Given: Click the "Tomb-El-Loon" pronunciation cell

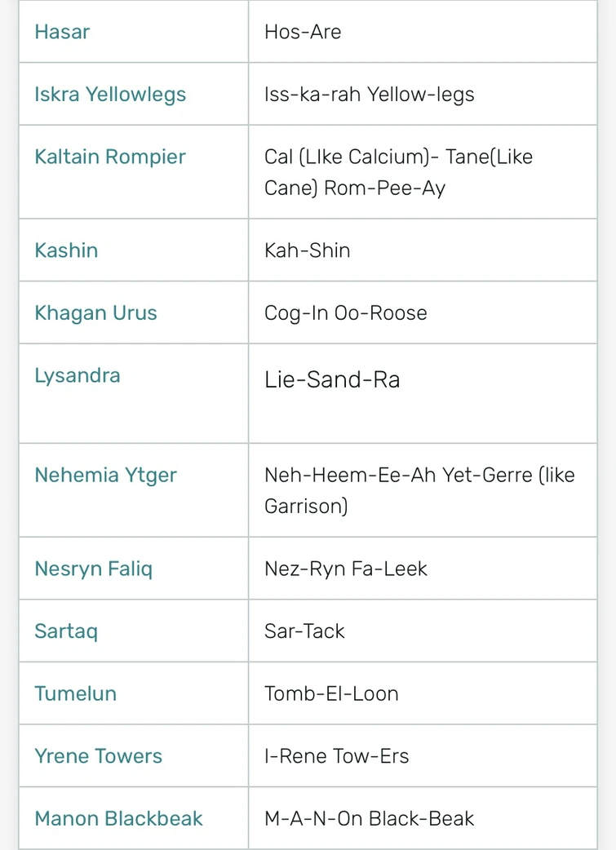Looking at the screenshot, I should pos(331,693).
